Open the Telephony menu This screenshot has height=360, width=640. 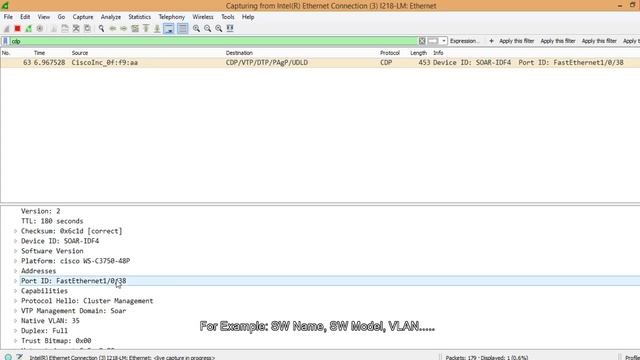(171, 17)
